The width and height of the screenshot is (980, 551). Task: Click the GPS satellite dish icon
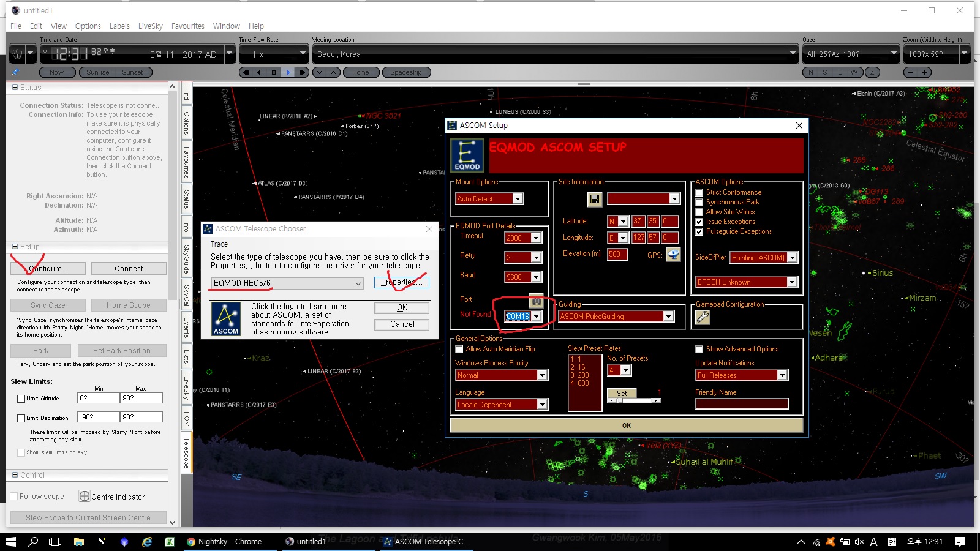pos(673,254)
